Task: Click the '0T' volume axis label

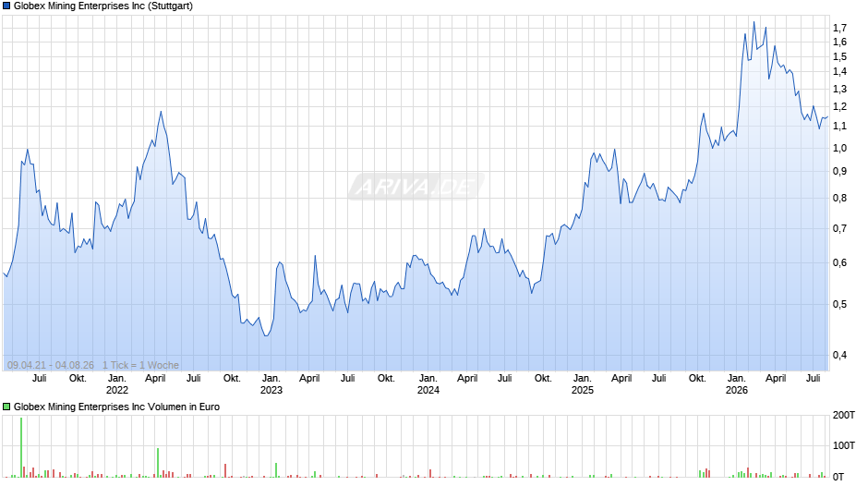Action: (x=838, y=477)
